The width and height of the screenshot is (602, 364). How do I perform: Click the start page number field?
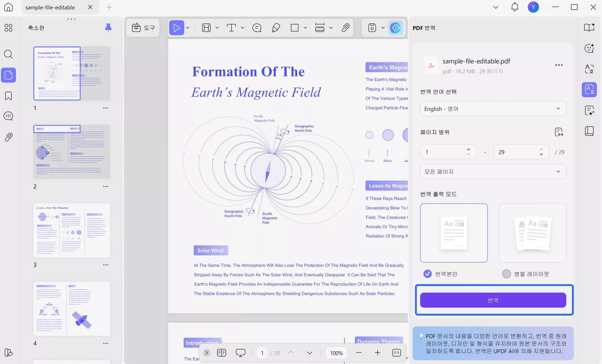pos(448,152)
